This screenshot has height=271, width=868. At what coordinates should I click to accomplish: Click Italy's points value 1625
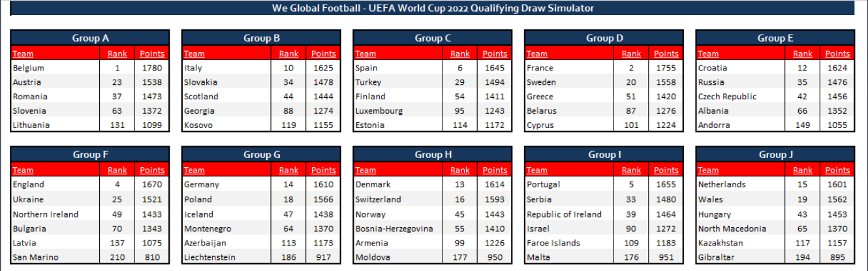click(x=322, y=68)
